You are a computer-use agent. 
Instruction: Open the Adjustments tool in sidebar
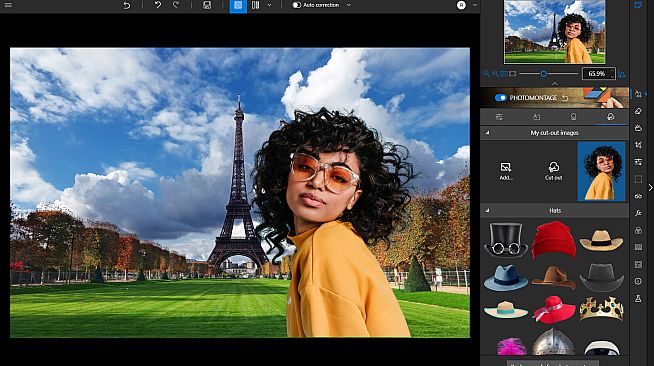coord(638,162)
